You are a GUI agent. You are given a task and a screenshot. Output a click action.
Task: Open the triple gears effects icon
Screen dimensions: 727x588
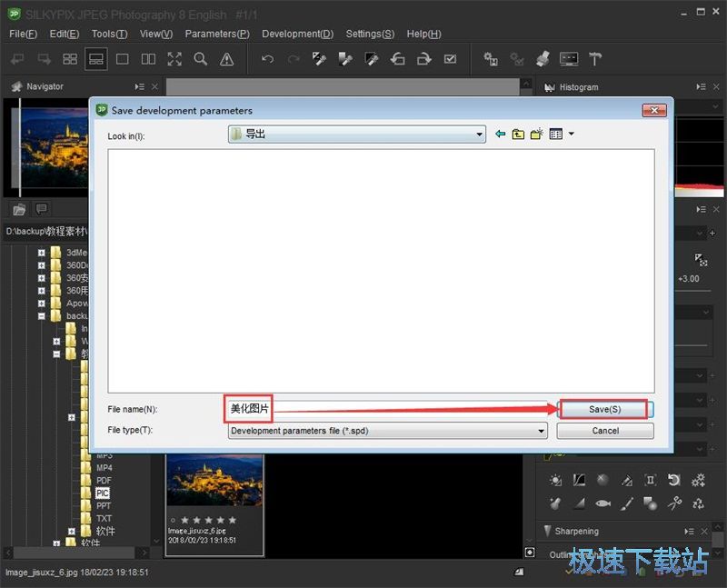click(698, 480)
